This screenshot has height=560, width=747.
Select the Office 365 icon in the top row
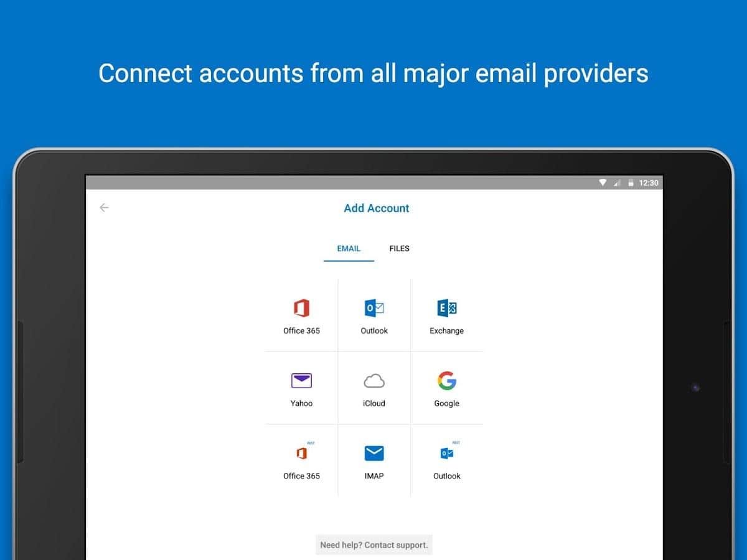(x=301, y=308)
